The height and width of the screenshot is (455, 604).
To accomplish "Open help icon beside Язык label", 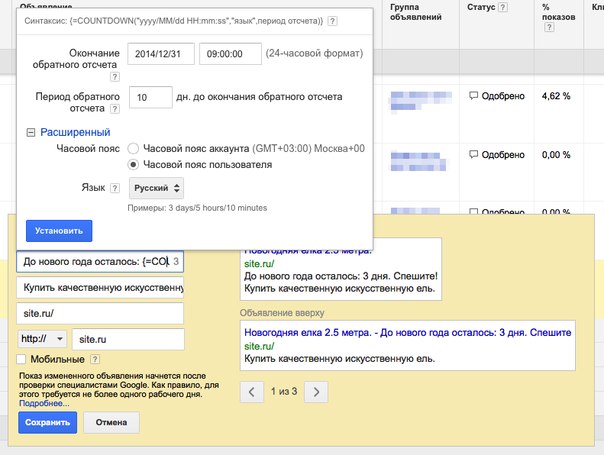I will [114, 188].
